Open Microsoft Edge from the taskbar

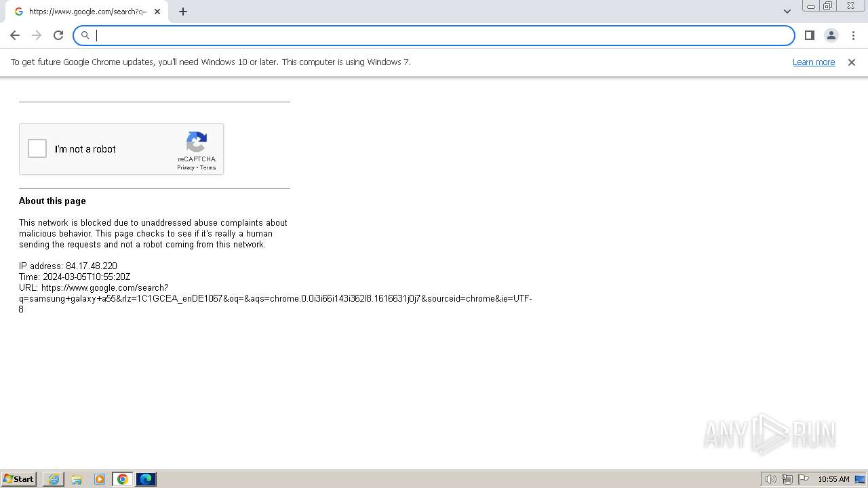point(146,479)
